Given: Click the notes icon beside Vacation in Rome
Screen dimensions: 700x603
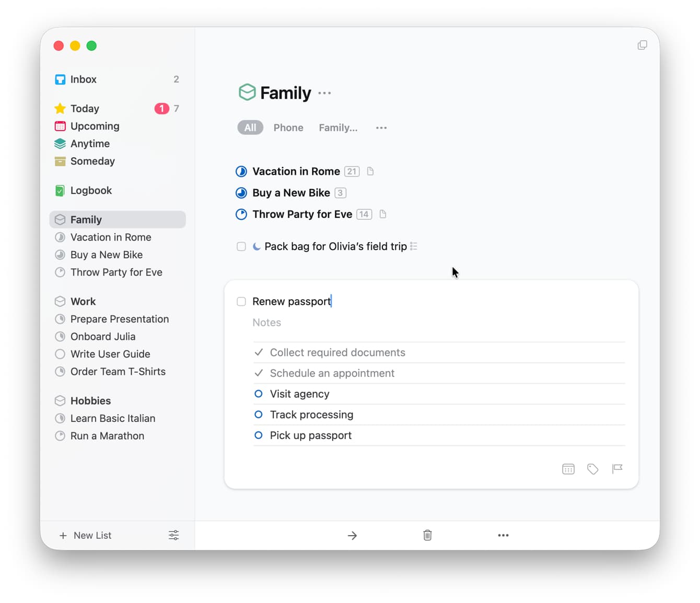Looking at the screenshot, I should [x=370, y=171].
